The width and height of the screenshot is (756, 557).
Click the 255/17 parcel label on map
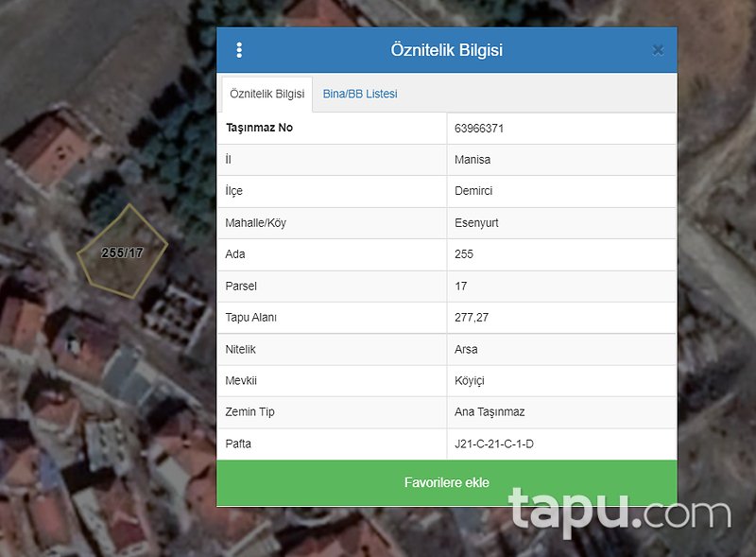click(123, 252)
